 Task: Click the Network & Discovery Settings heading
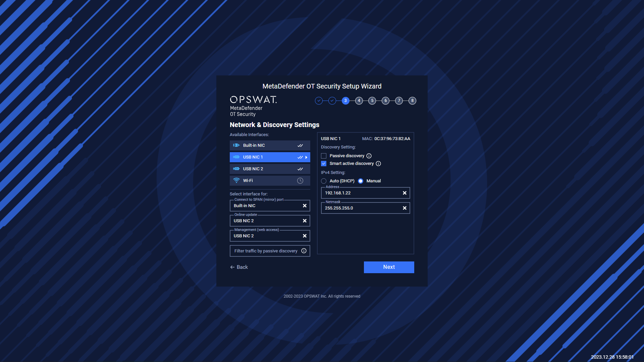click(274, 125)
